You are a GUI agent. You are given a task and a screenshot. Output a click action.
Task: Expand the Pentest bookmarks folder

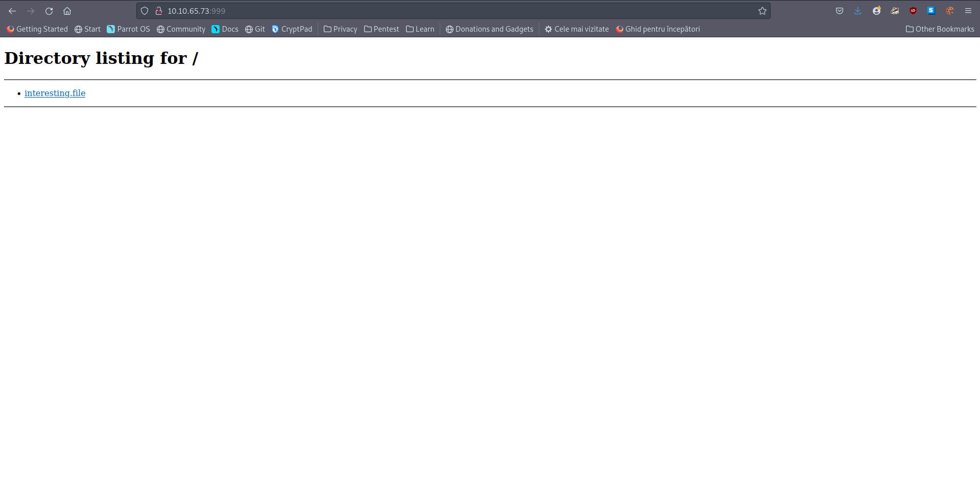coord(381,29)
